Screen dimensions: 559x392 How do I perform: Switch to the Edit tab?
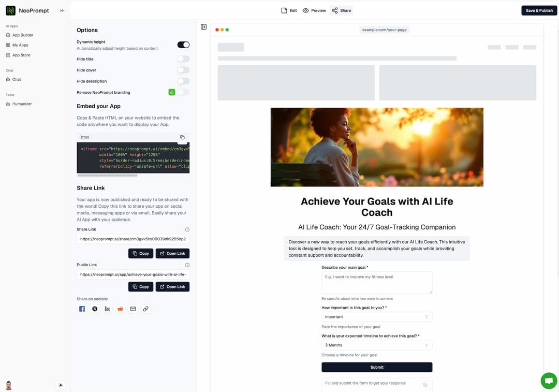coord(289,11)
